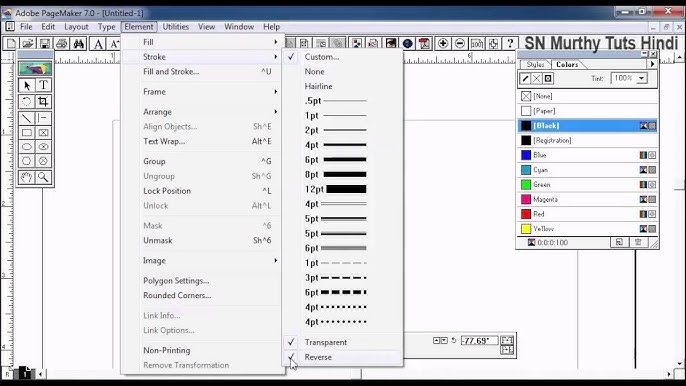Click the Open file toolbar icon

28,43
